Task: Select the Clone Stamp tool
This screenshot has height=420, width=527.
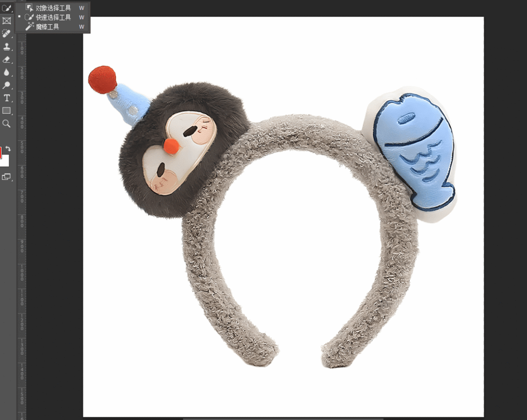Action: point(6,47)
